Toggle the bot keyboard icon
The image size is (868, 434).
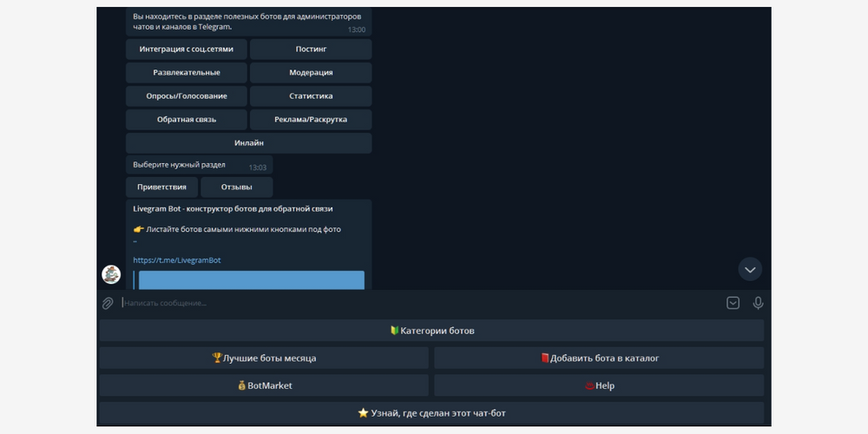733,303
